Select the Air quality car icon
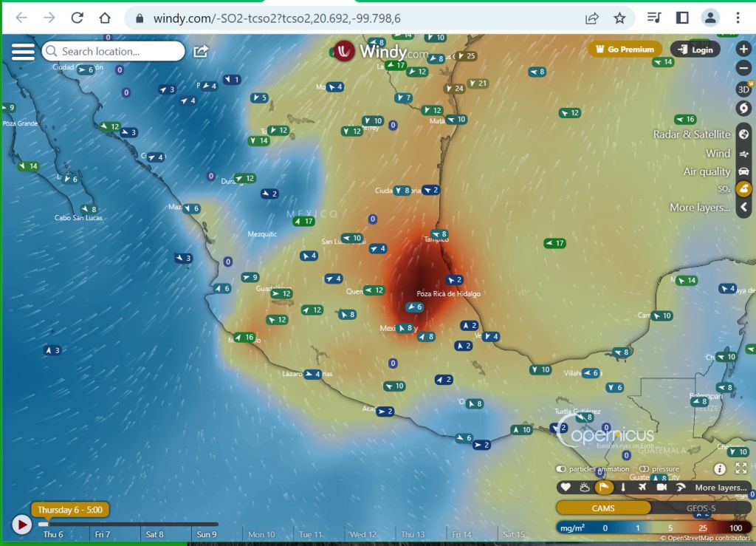Screen dimensions: 756x546 743,171
